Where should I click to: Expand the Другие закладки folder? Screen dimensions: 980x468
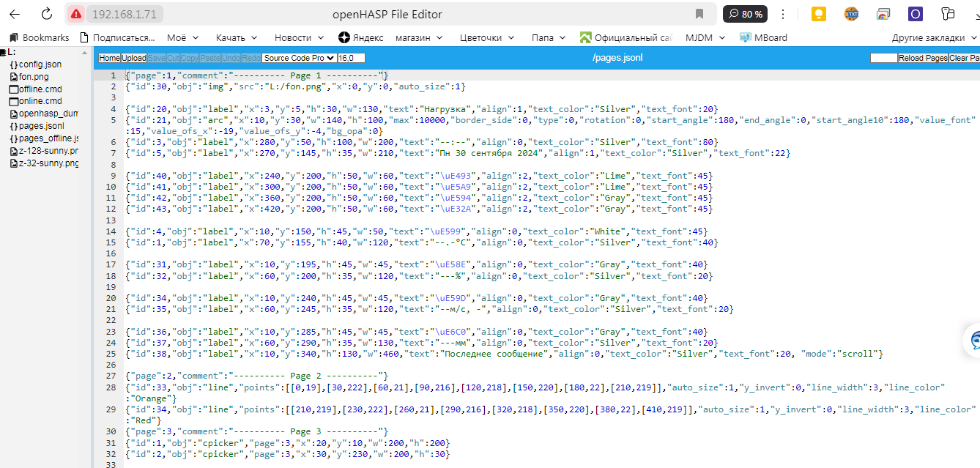click(935, 37)
